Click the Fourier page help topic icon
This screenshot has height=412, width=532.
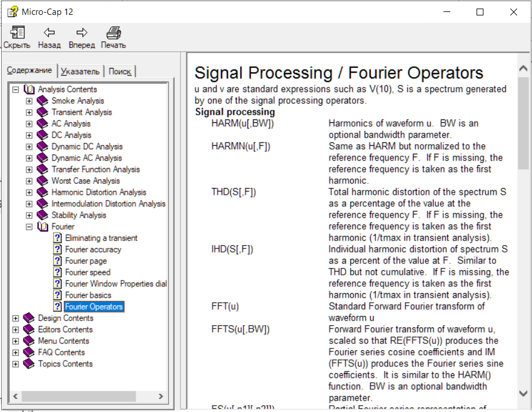tap(58, 261)
